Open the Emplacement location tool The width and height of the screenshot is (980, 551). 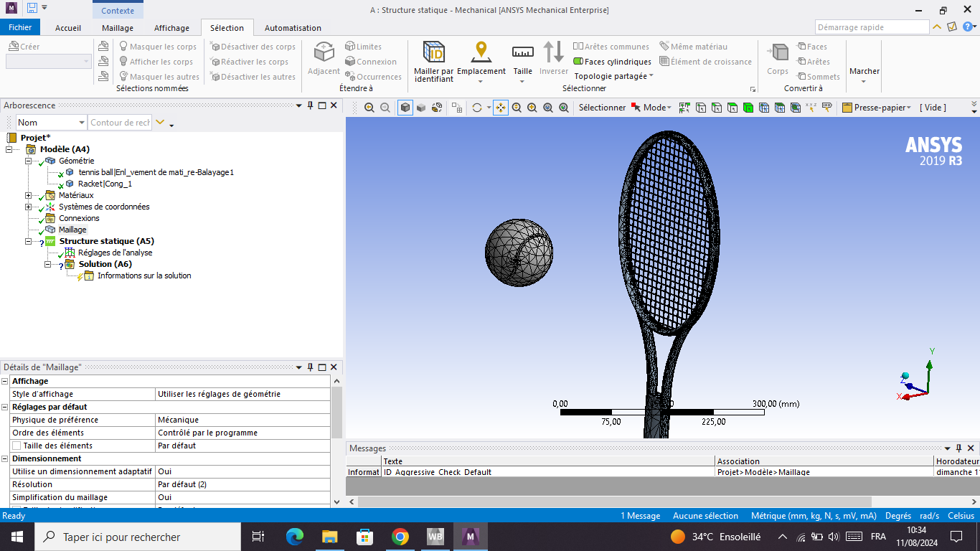[481, 52]
